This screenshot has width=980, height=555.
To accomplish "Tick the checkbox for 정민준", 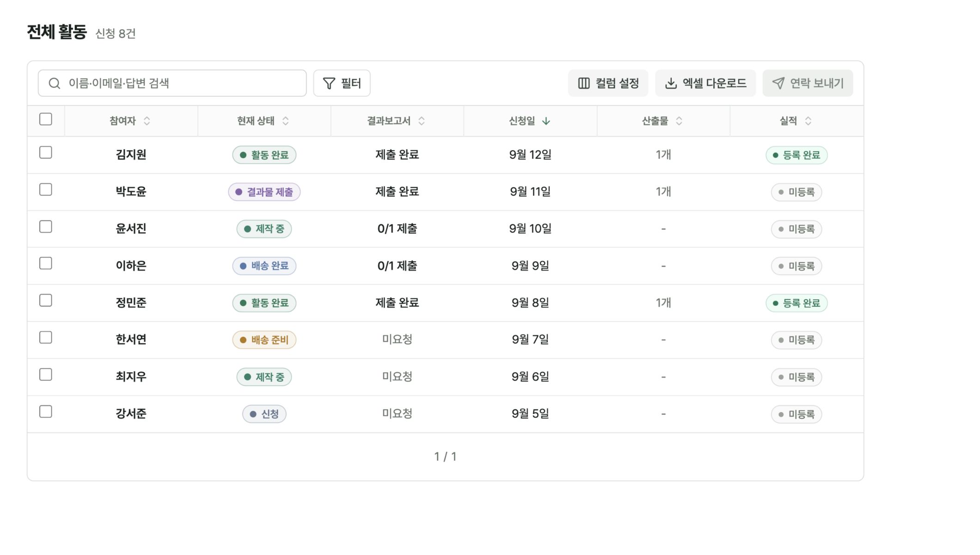I will [46, 301].
